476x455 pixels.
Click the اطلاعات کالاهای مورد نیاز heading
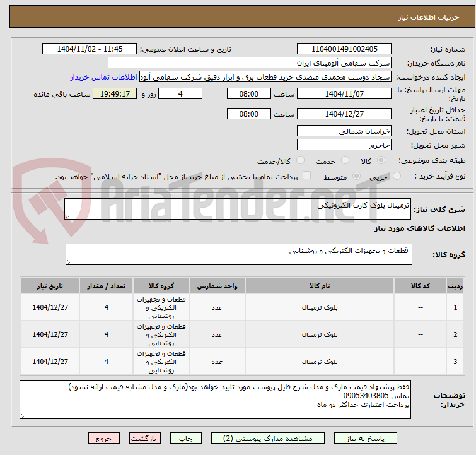pyautogui.click(x=419, y=228)
